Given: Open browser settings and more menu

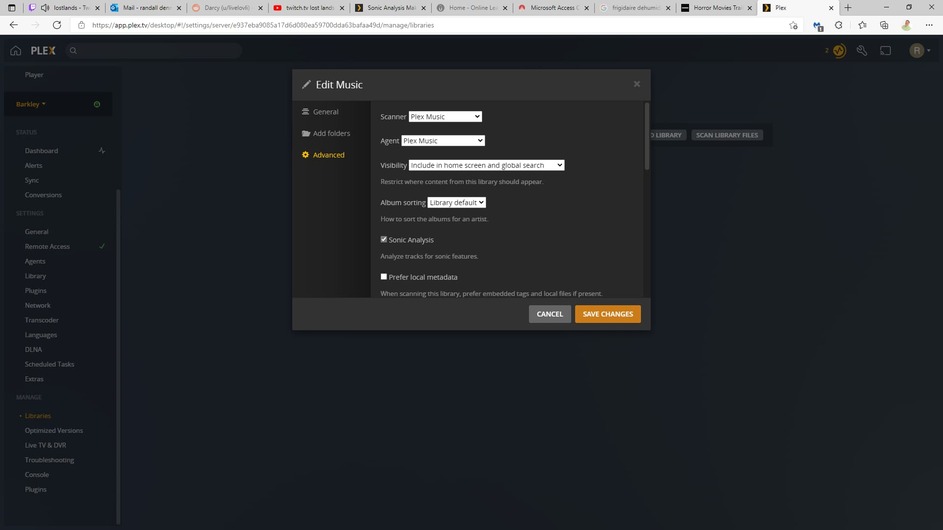Looking at the screenshot, I should pos(929,25).
